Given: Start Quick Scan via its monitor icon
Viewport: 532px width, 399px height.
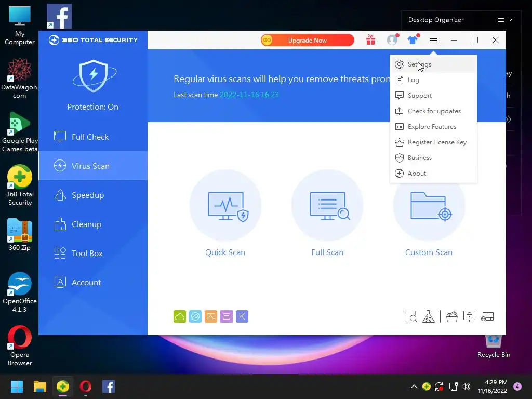Looking at the screenshot, I should coord(225,206).
